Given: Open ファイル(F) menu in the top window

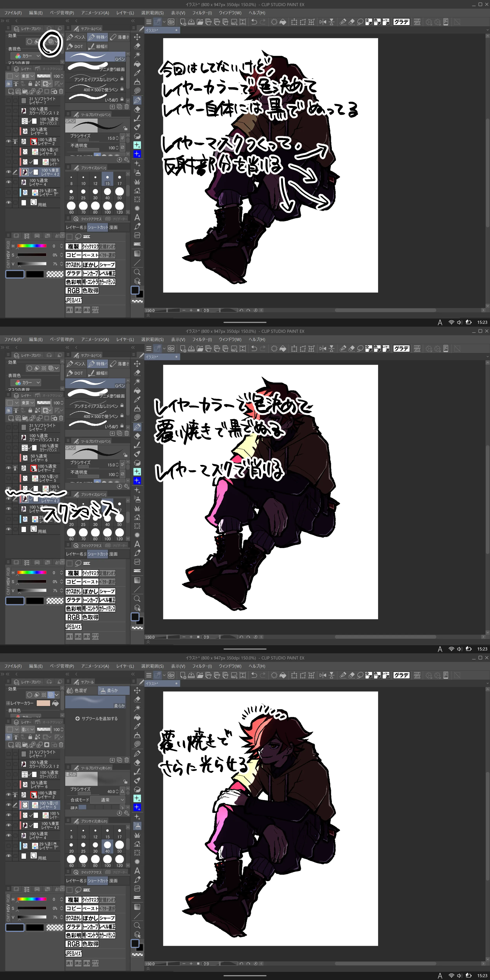Looking at the screenshot, I should click(13, 13).
